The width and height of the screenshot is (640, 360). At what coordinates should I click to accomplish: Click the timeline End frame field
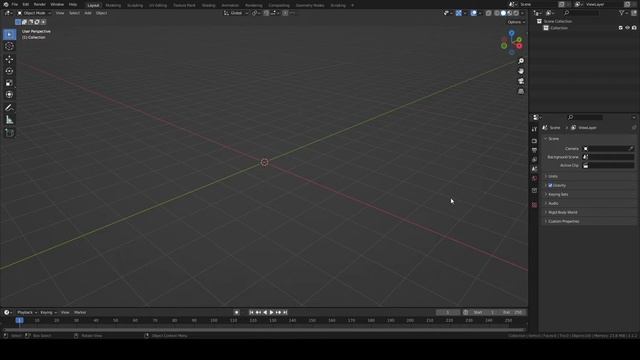coord(512,313)
